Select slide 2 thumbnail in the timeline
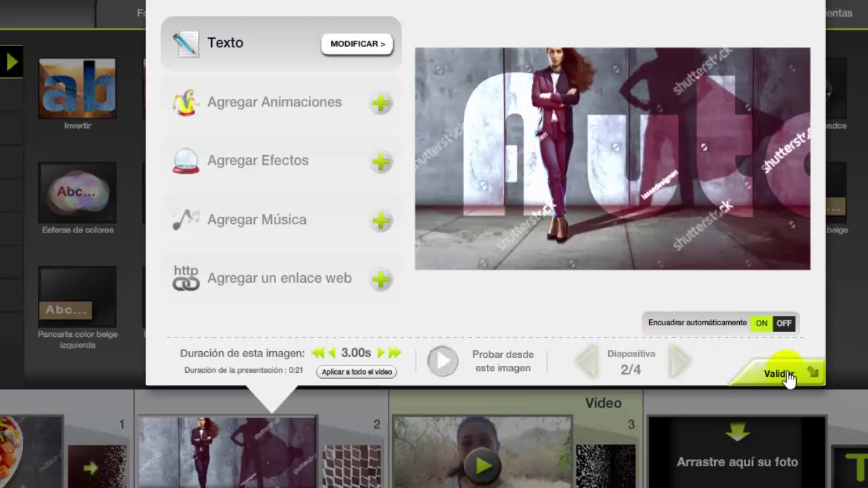The image size is (868, 488). click(227, 452)
